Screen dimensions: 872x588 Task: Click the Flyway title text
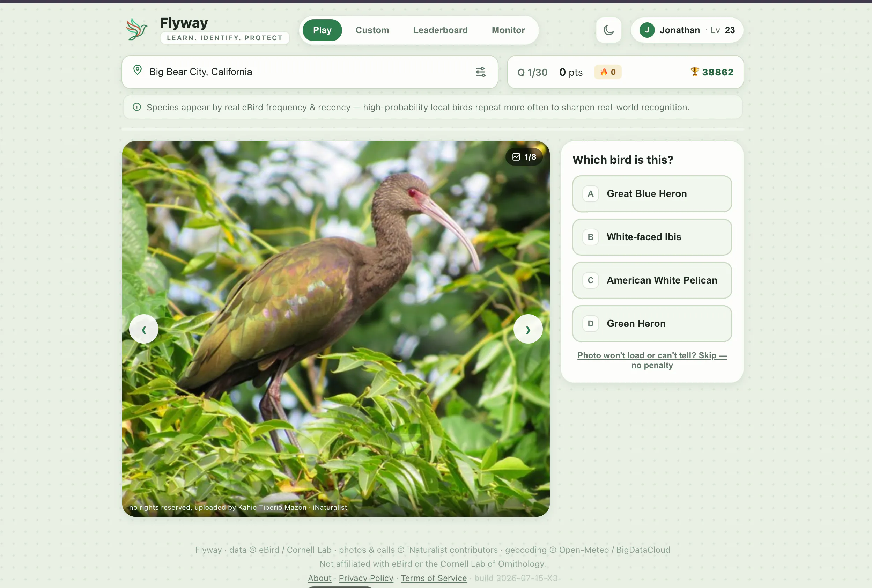click(x=184, y=23)
